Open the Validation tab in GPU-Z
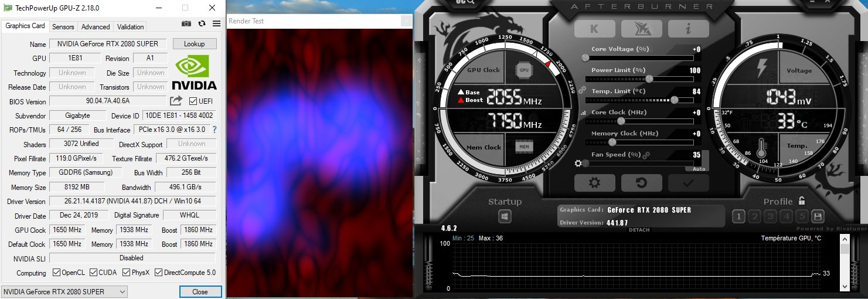The image size is (868, 299). tap(130, 26)
